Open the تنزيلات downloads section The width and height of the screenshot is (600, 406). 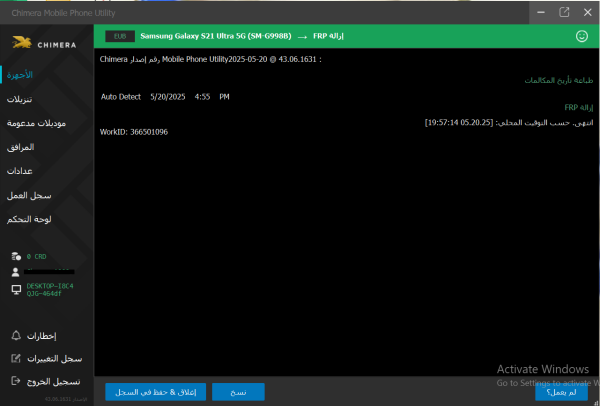(20, 99)
